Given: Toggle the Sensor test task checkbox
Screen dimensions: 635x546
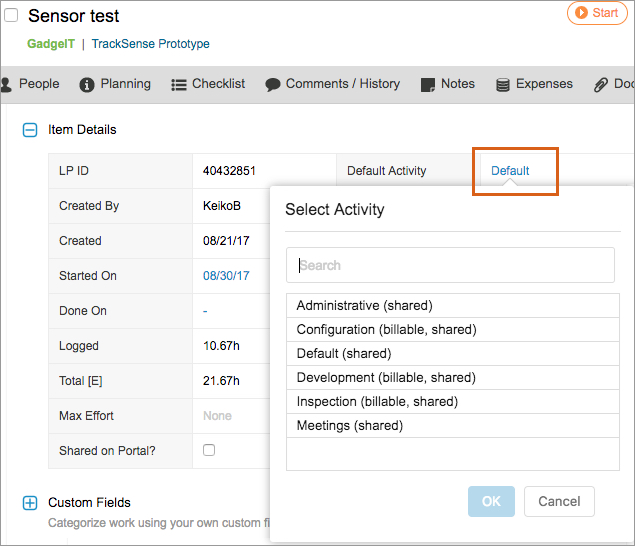Looking at the screenshot, I should (x=12, y=16).
